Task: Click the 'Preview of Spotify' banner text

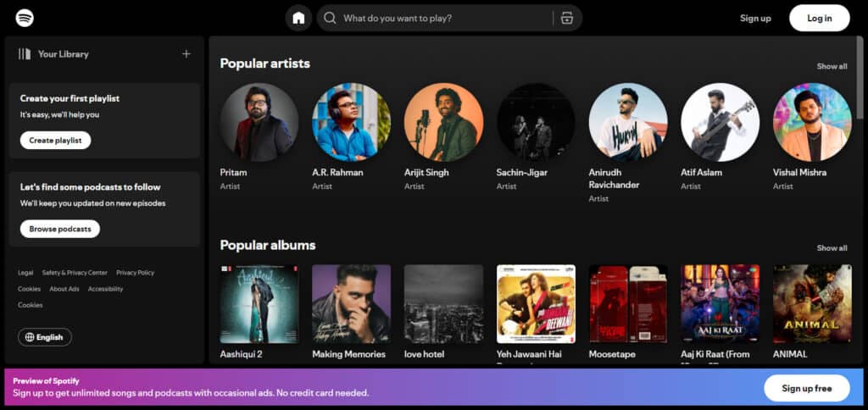Action: click(46, 381)
